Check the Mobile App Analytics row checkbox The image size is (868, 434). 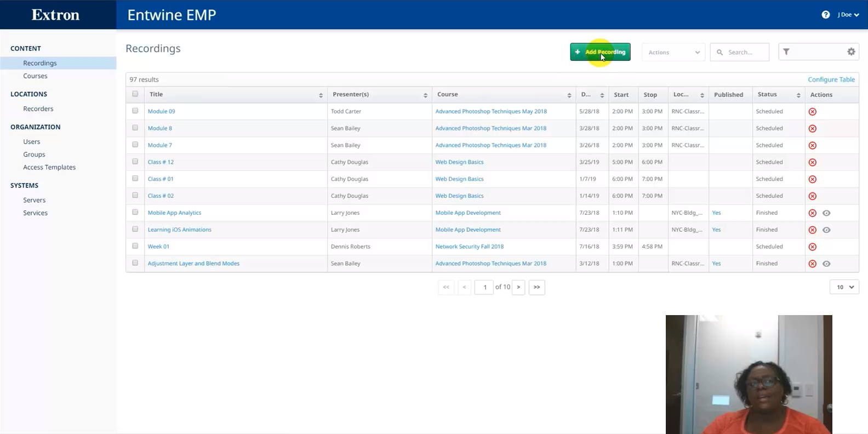tap(135, 212)
